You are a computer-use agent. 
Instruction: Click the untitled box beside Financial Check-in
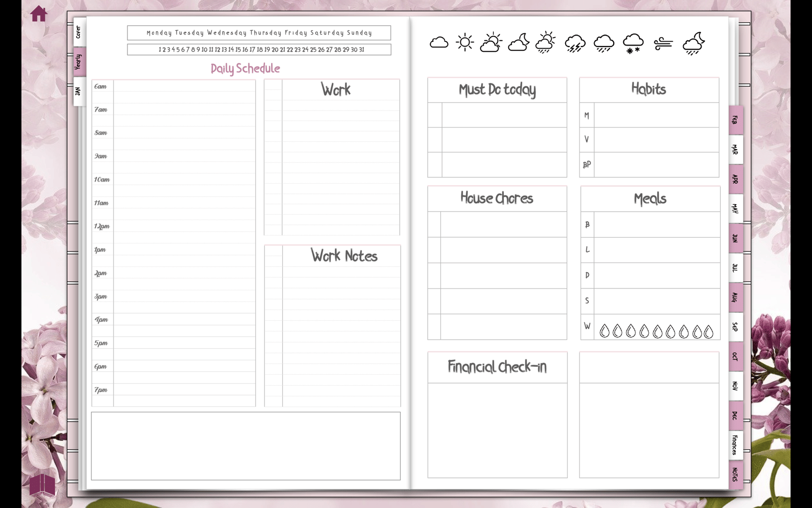(x=649, y=414)
